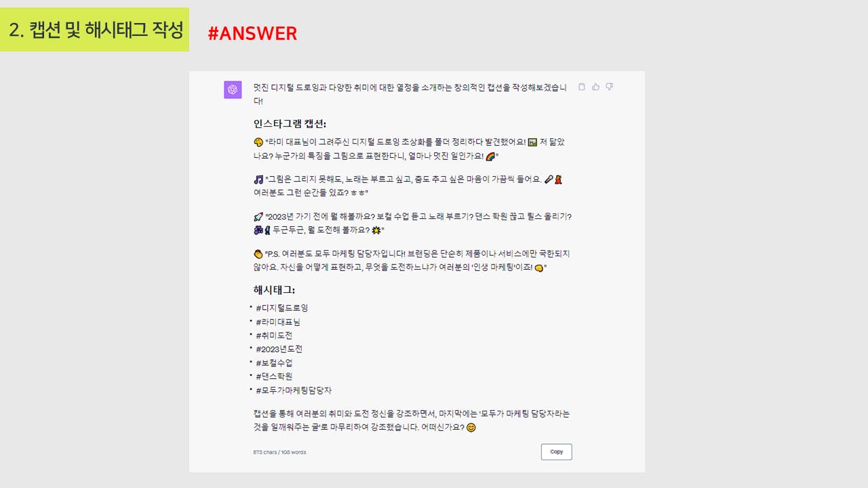Select the #취미도전 hashtag
The image size is (868, 488).
coord(274,335)
